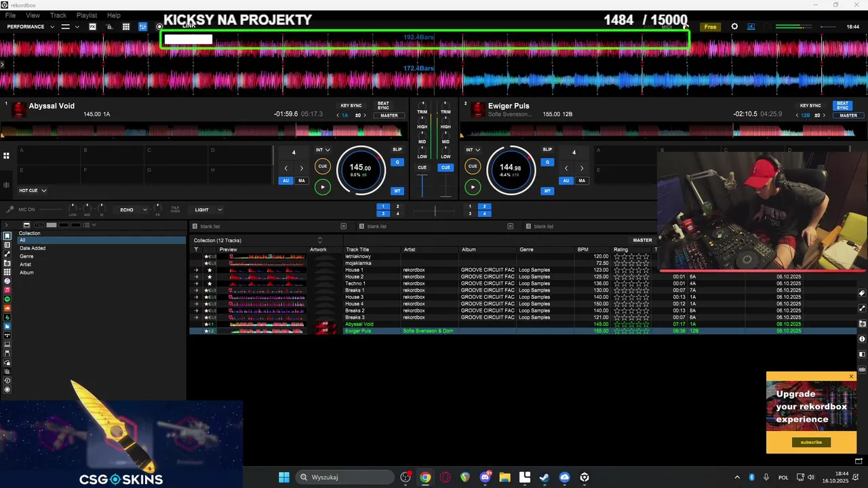Open the Spotify icon in sidebar
Viewport: 868px width, 488px height.
(7, 299)
